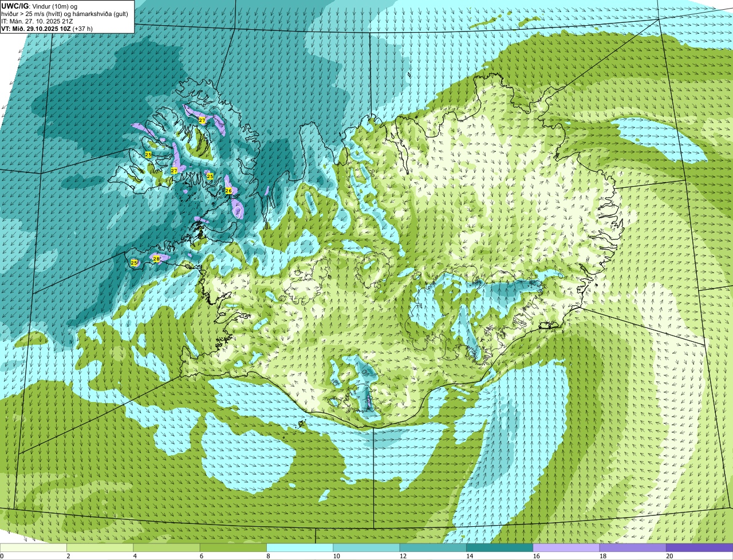This screenshot has height=560, width=733.
Task: Select the 8–10 m/s light cyan legend swatch
Action: coord(300,547)
